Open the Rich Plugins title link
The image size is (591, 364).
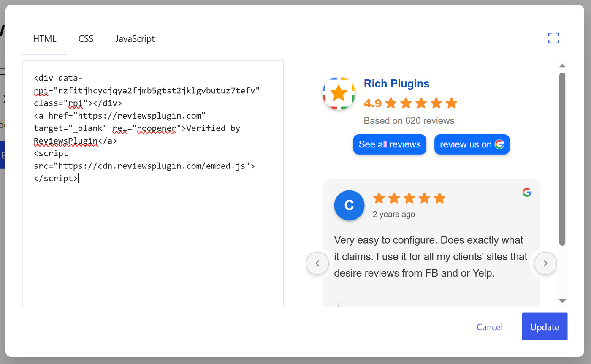[x=396, y=84]
